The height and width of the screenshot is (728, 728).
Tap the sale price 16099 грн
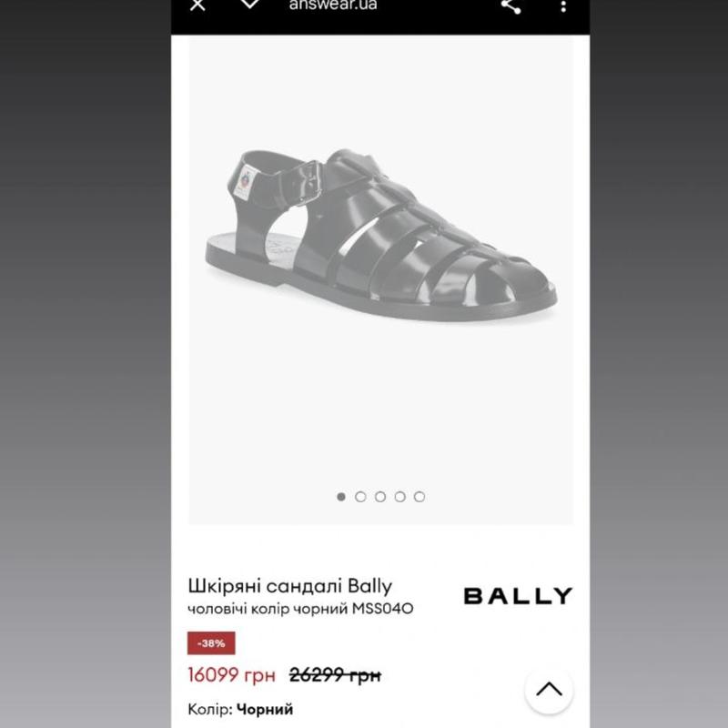pos(231,675)
